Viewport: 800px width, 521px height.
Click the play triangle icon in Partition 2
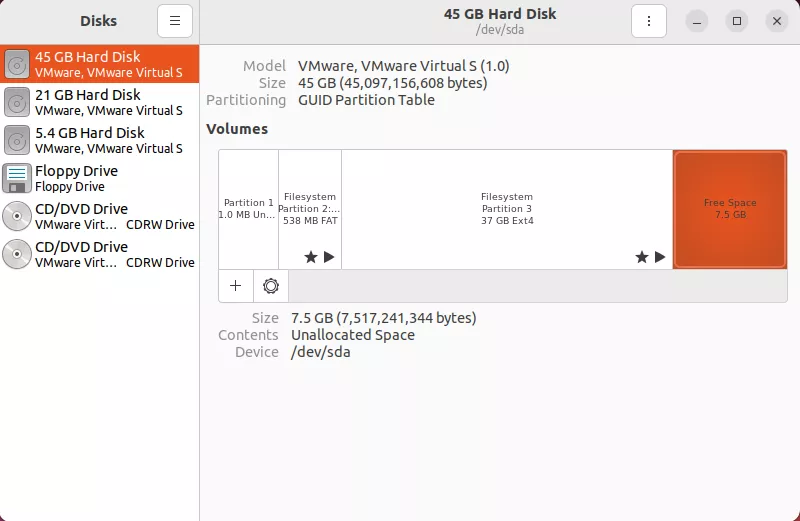329,257
